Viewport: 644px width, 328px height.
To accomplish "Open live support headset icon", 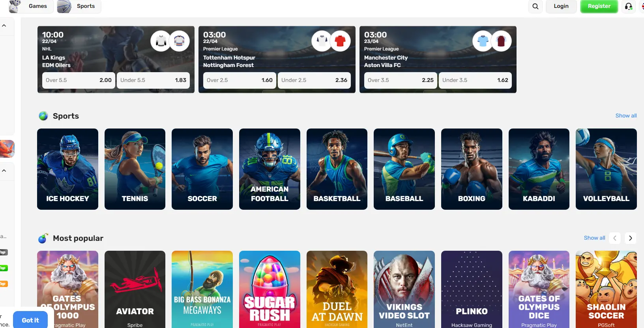I will click(x=629, y=6).
